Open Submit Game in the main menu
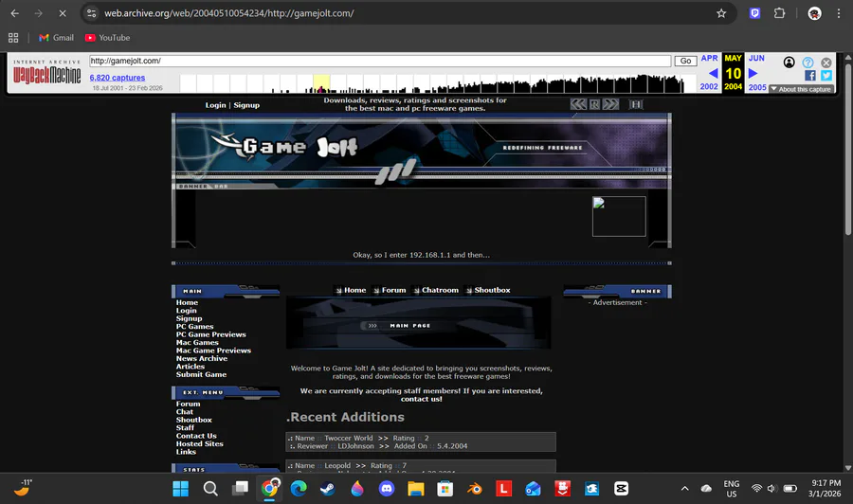853x504 pixels. pos(201,374)
